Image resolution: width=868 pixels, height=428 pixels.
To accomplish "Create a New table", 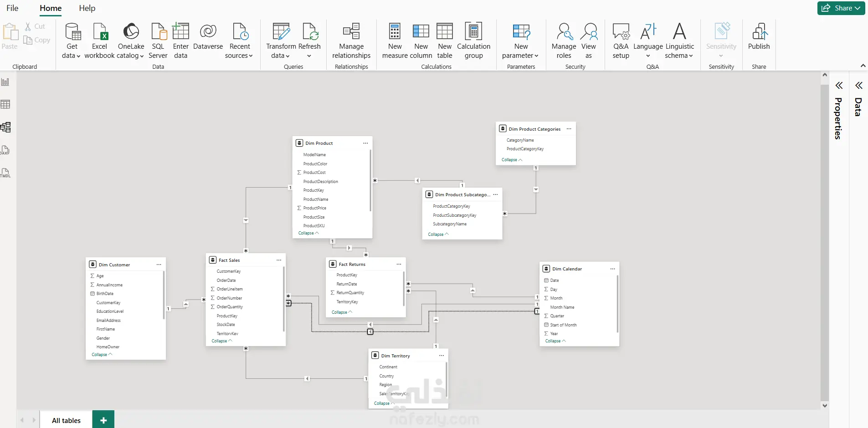I will 445,41.
